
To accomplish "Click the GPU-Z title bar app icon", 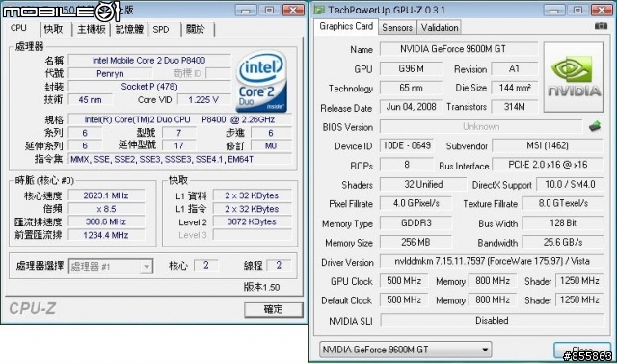I will [319, 10].
